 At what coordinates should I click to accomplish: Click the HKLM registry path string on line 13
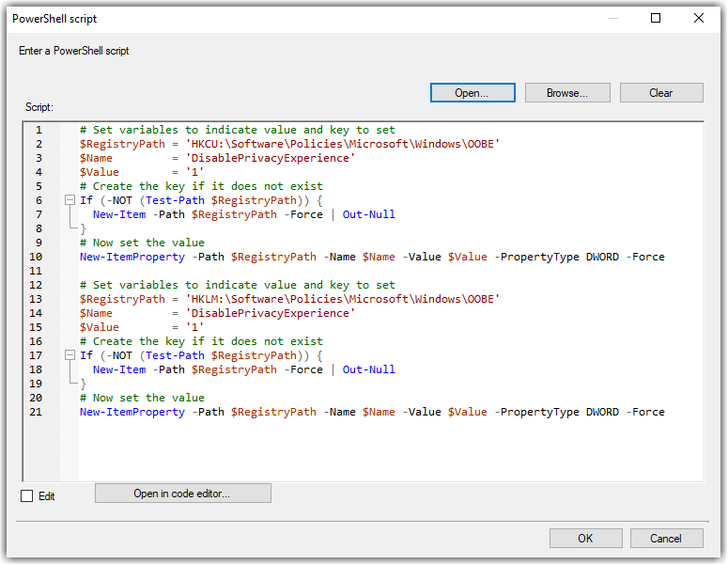point(343,299)
